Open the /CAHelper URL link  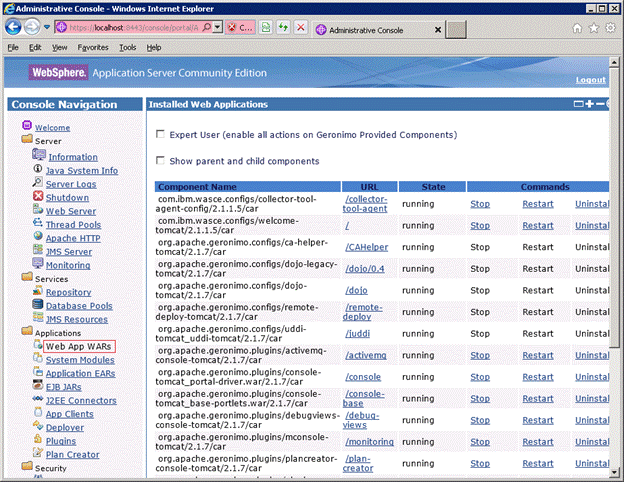(x=367, y=247)
